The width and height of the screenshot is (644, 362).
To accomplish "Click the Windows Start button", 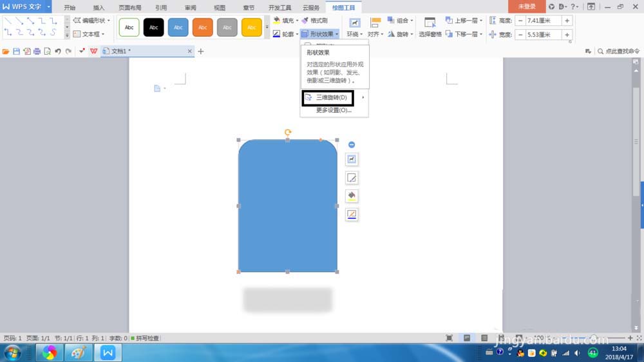I will pos(13,353).
